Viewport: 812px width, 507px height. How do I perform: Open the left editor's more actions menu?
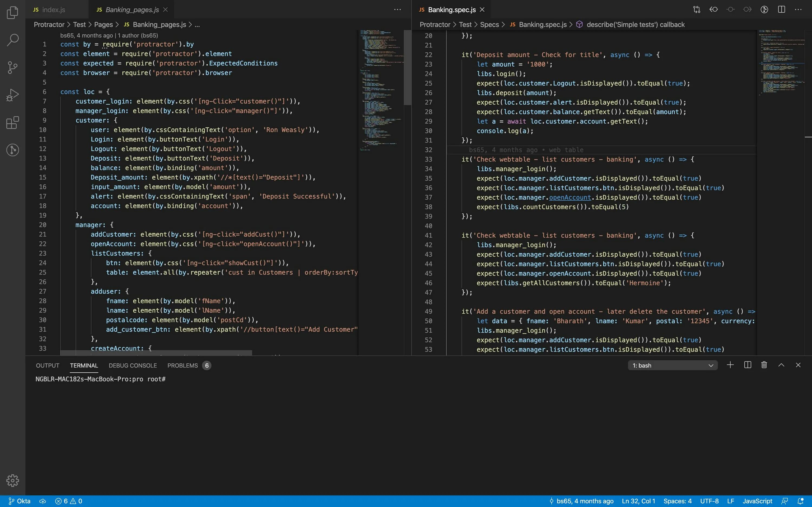pos(397,9)
